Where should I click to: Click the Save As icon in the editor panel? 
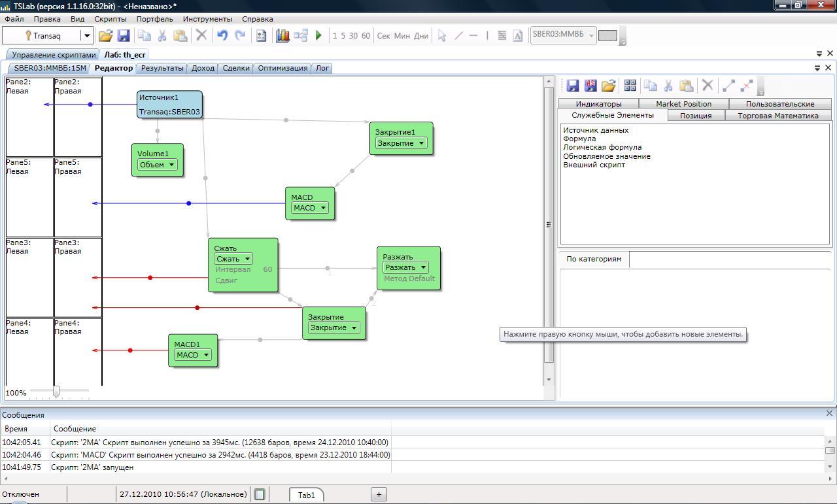(x=590, y=86)
